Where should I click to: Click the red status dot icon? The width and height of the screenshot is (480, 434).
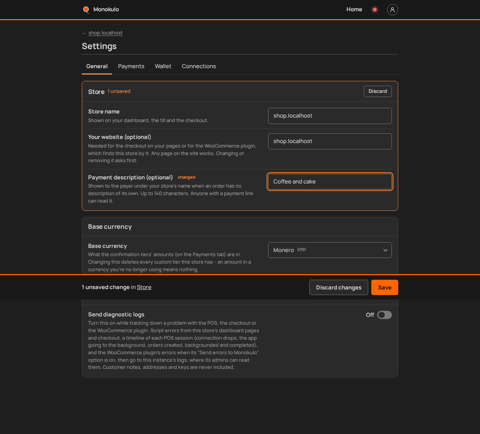point(375,10)
